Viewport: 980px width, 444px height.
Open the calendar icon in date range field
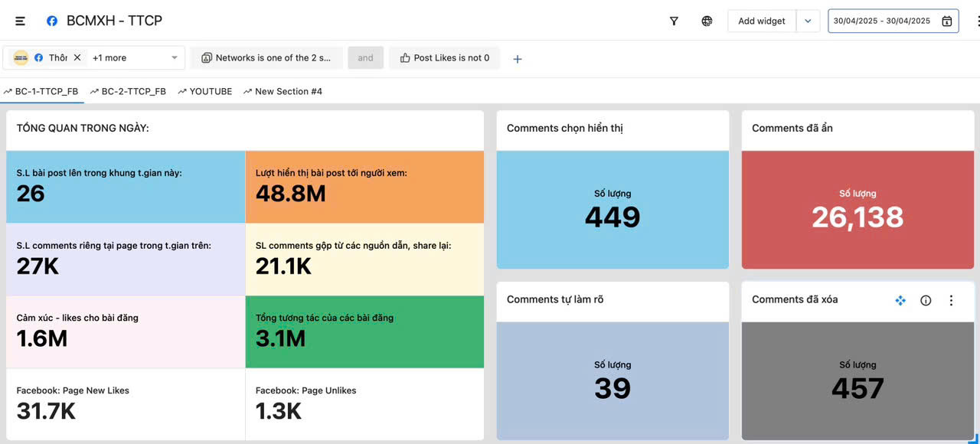point(947,21)
